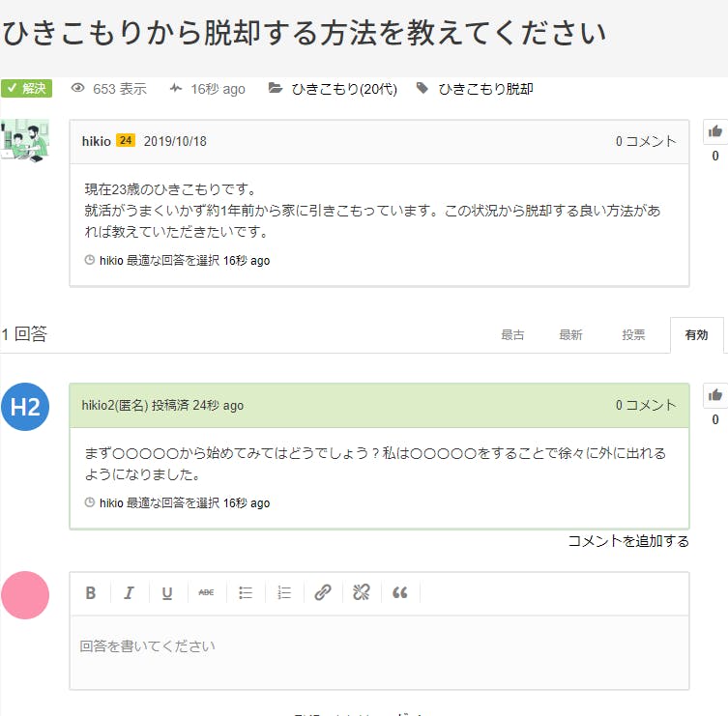Click the pink avatar circle
This screenshot has width=728, height=716.
pyautogui.click(x=25, y=595)
